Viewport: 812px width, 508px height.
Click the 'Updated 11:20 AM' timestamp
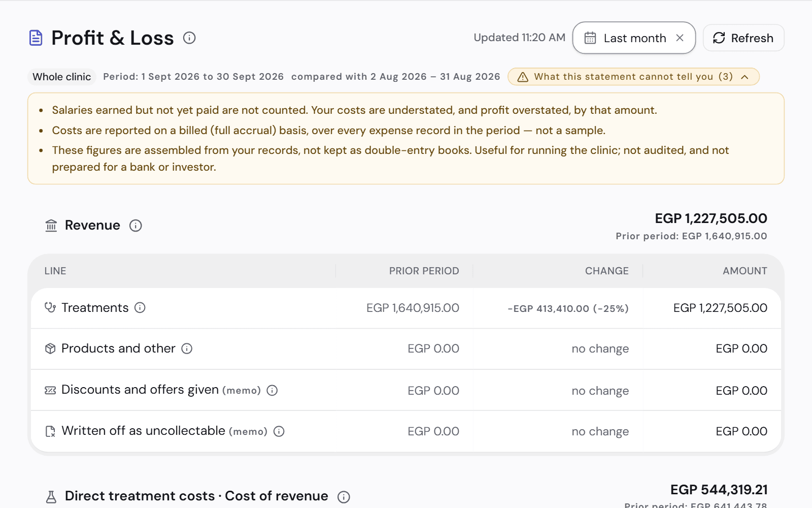pos(519,38)
